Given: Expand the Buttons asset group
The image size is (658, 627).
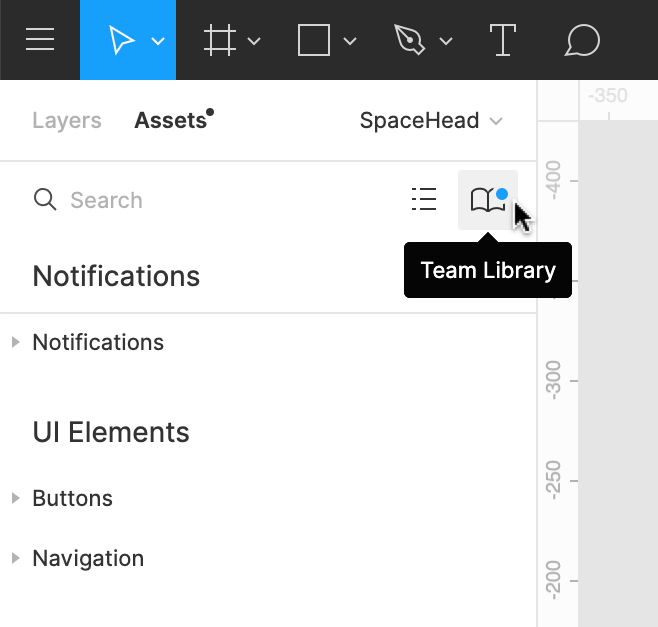Looking at the screenshot, I should tap(16, 498).
